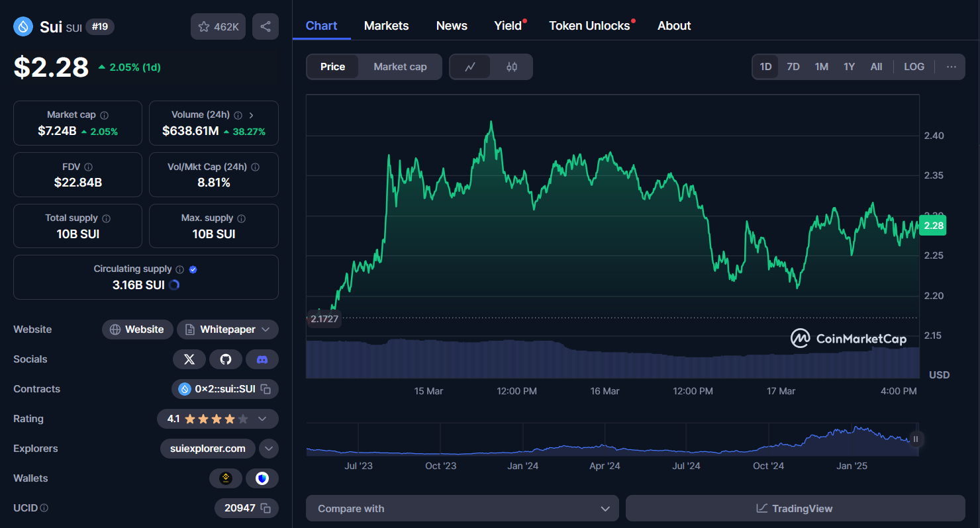980x528 pixels.
Task: Open the TradingView chart button
Action: click(795, 508)
